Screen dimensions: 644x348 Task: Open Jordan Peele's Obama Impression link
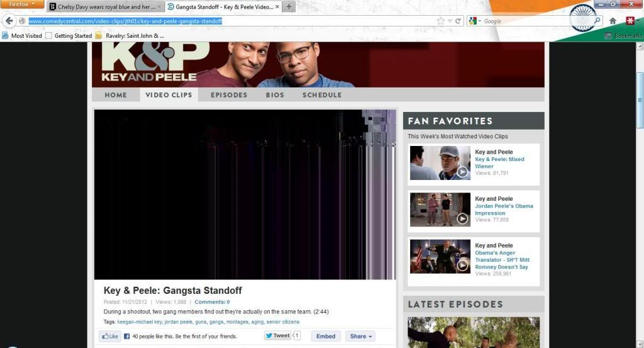(x=504, y=210)
